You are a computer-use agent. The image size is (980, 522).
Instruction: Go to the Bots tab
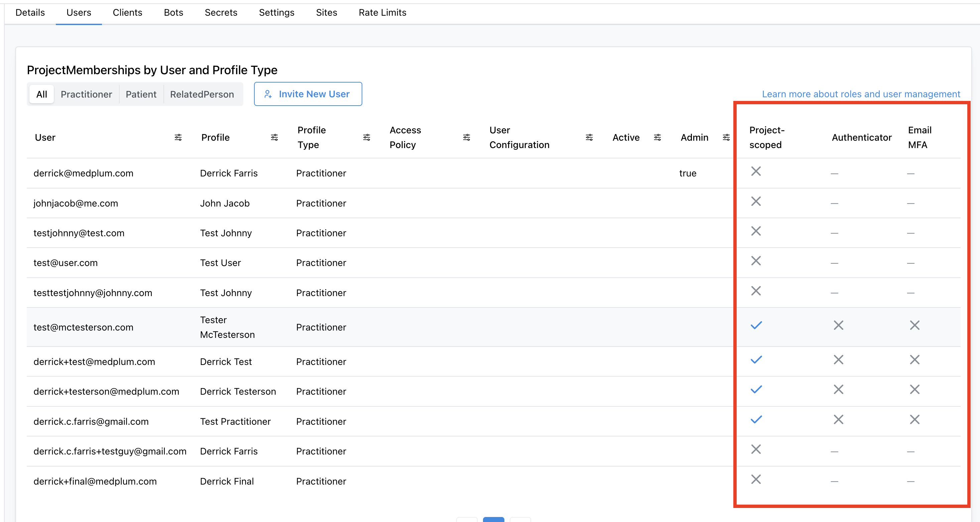tap(173, 13)
